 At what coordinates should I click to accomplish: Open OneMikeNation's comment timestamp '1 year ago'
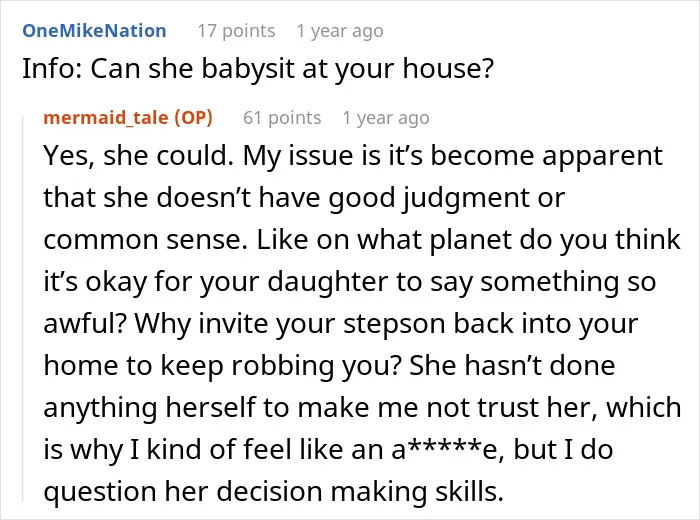pos(340,31)
